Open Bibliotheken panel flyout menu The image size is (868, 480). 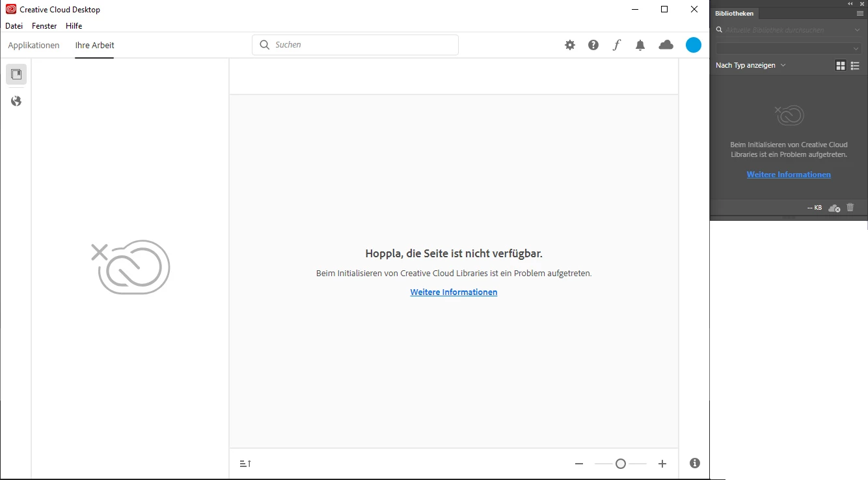coord(860,13)
